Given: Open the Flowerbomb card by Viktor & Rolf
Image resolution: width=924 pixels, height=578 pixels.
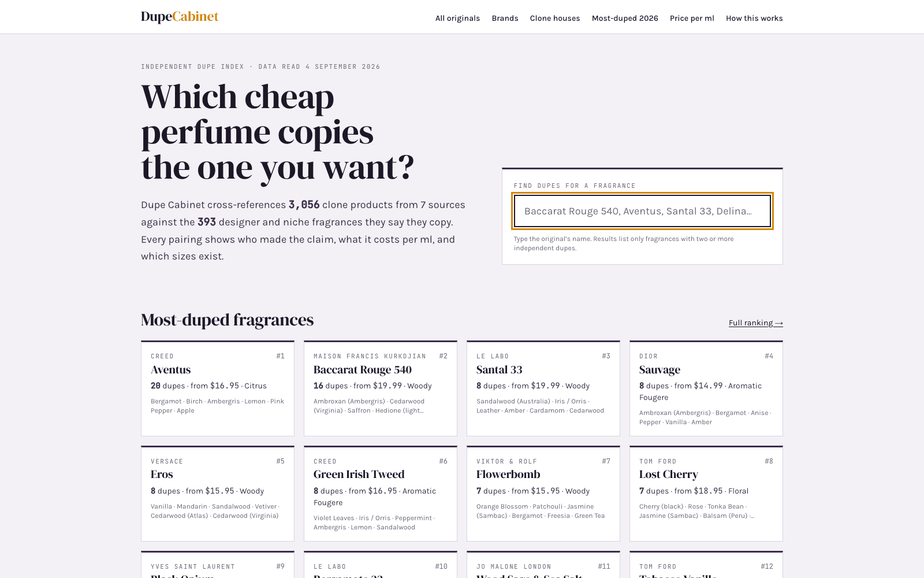Looking at the screenshot, I should 543,494.
